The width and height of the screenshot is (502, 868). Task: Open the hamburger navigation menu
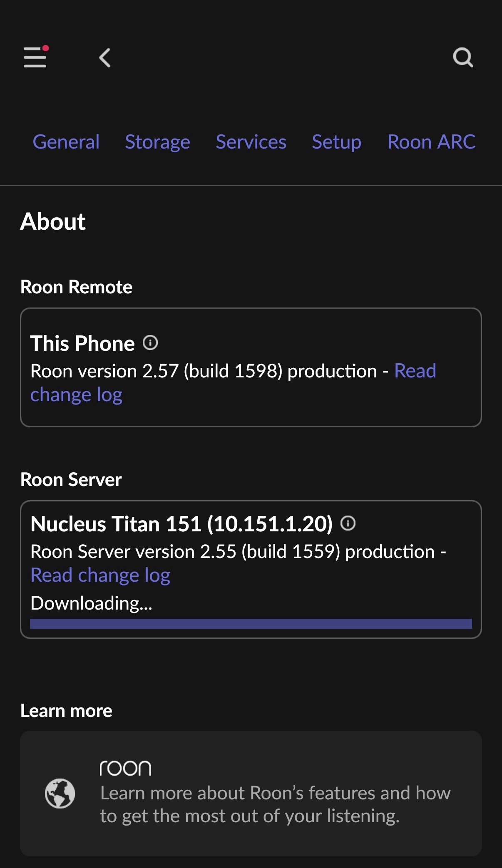pyautogui.click(x=35, y=57)
